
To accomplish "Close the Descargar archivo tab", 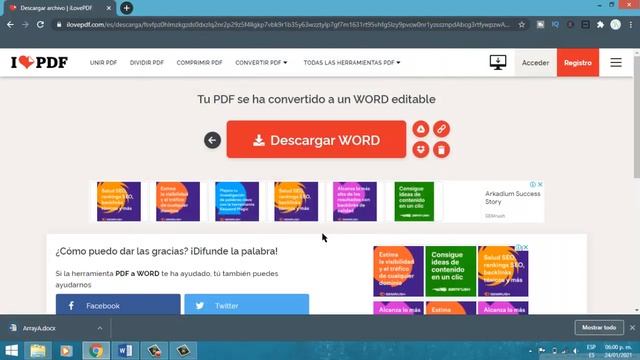I will tap(109, 8).
